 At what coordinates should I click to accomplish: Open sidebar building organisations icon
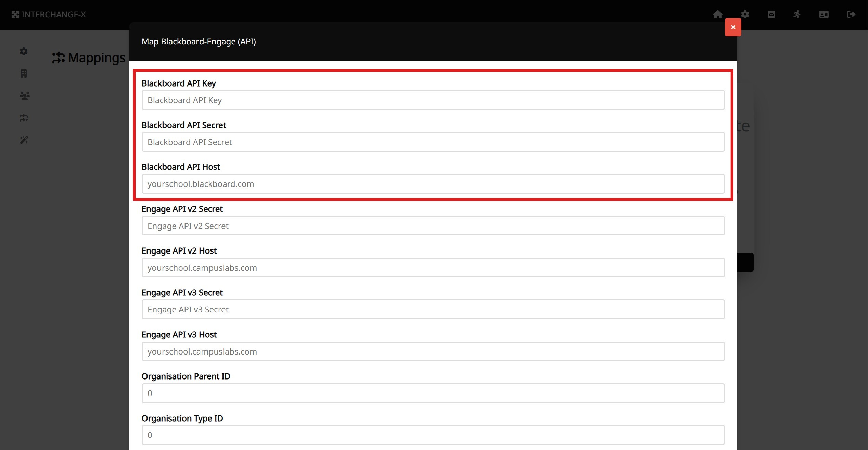coord(24,74)
